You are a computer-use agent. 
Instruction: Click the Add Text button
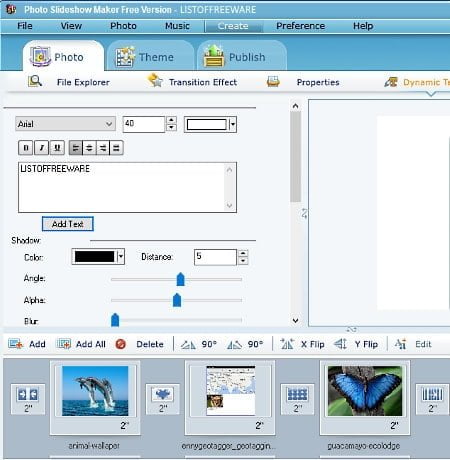68,224
